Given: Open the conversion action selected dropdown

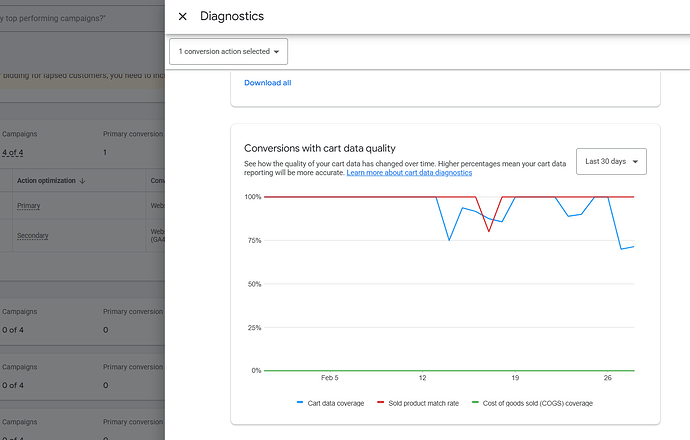Looking at the screenshot, I should point(229,51).
